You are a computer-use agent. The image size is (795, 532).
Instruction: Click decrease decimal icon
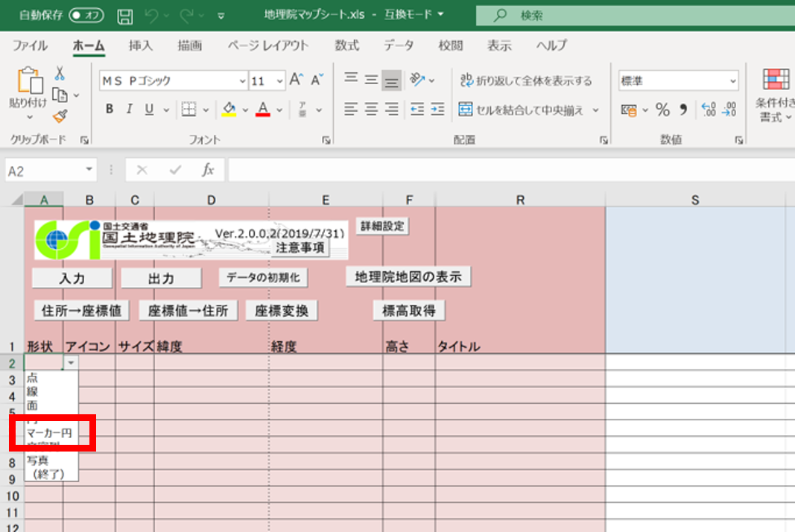(x=729, y=110)
